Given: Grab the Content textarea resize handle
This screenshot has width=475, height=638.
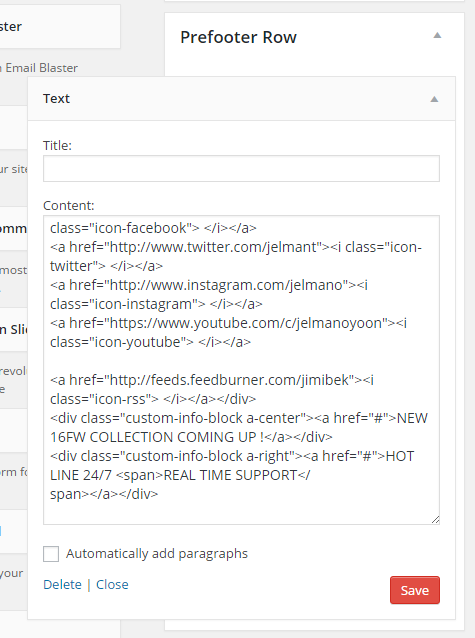Looking at the screenshot, I should [435, 520].
